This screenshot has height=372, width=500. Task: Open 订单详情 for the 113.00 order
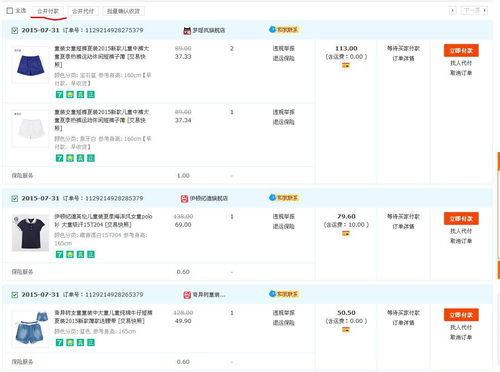[x=403, y=58]
